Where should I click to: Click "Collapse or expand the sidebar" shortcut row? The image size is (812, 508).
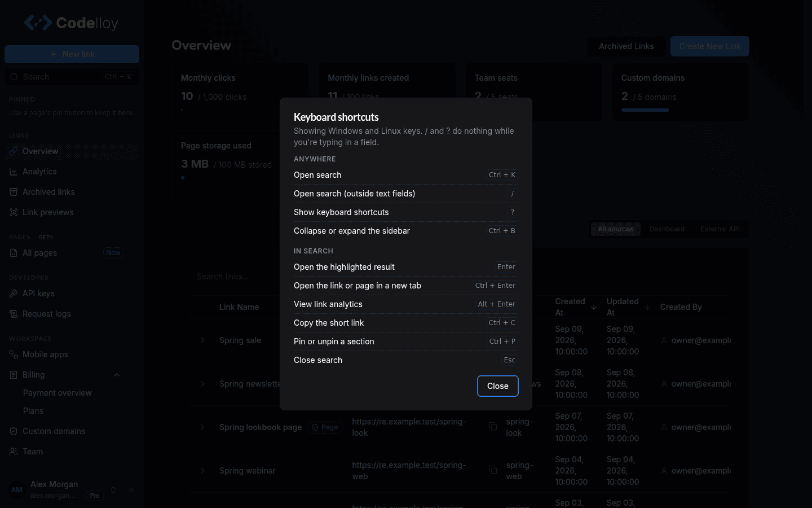tap(405, 231)
